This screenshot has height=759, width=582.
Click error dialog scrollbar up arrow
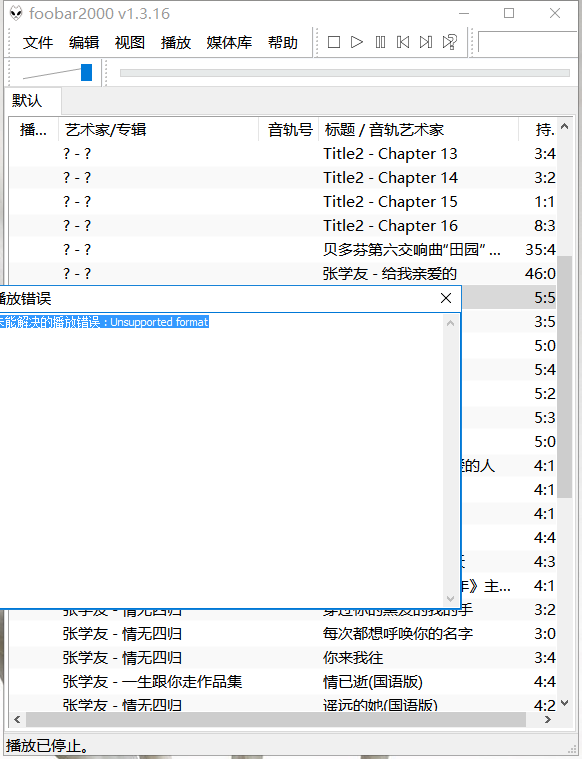pos(450,323)
